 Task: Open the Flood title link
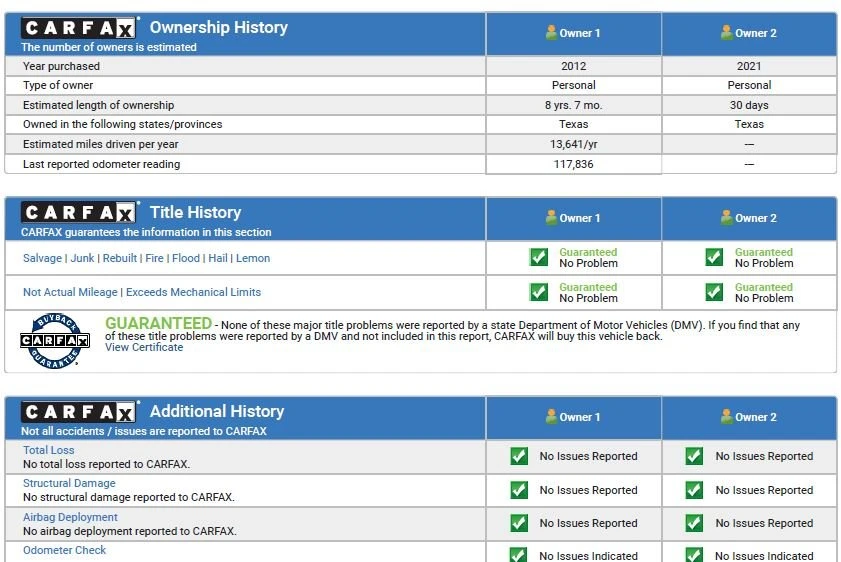pos(186,258)
